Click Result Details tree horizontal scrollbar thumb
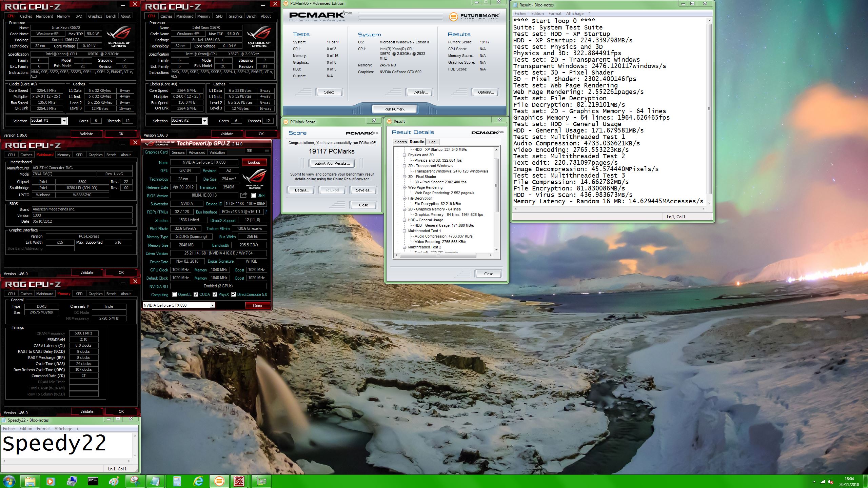 click(438, 255)
